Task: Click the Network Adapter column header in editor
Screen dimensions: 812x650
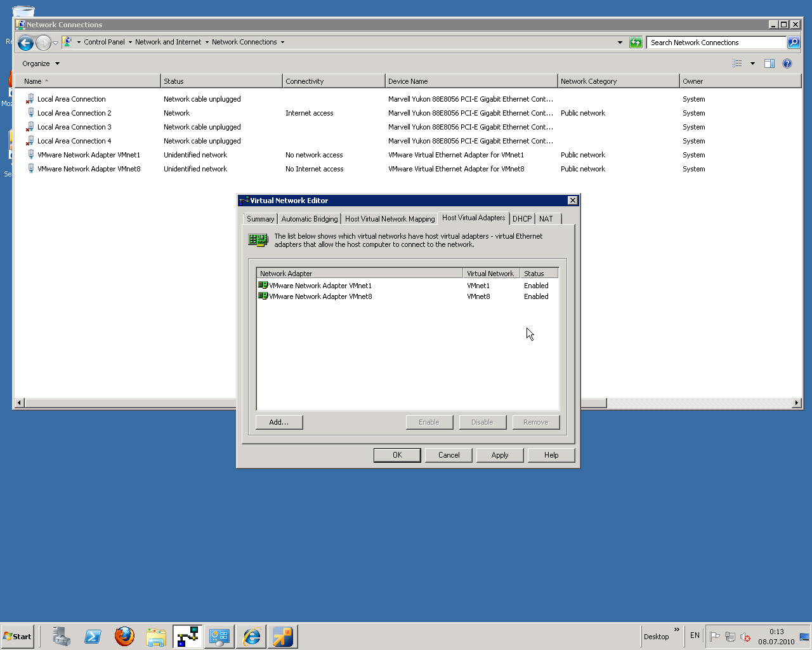Action: 360,274
